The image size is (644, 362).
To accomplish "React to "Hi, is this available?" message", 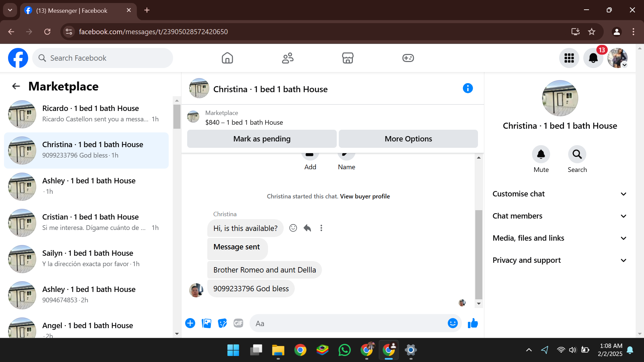I will (293, 228).
